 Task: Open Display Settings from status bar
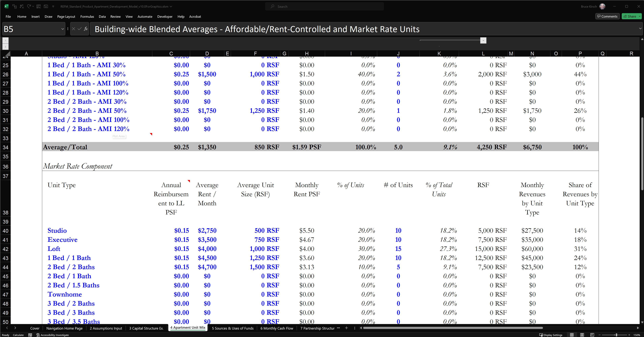tap(551, 335)
